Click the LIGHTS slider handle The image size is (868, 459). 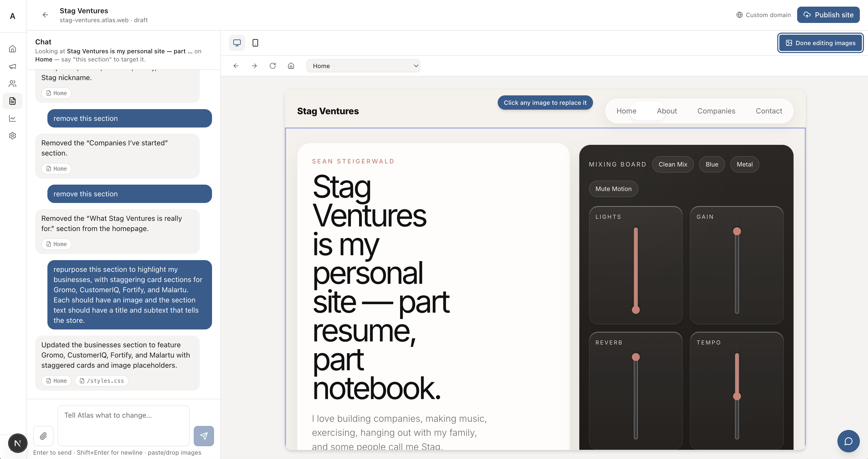point(636,310)
